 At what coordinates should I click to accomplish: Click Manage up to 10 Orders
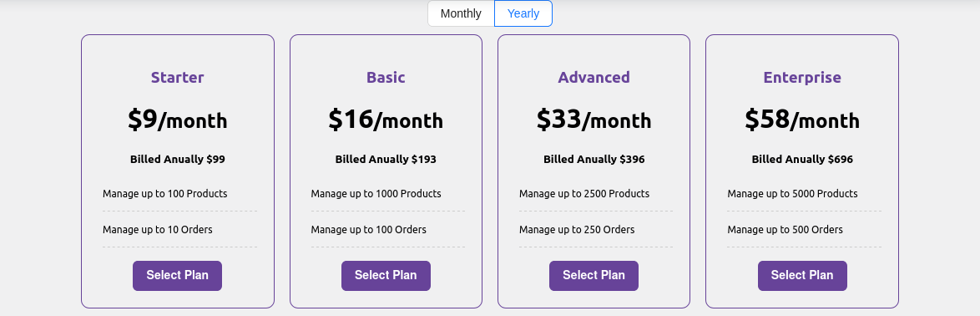click(158, 230)
